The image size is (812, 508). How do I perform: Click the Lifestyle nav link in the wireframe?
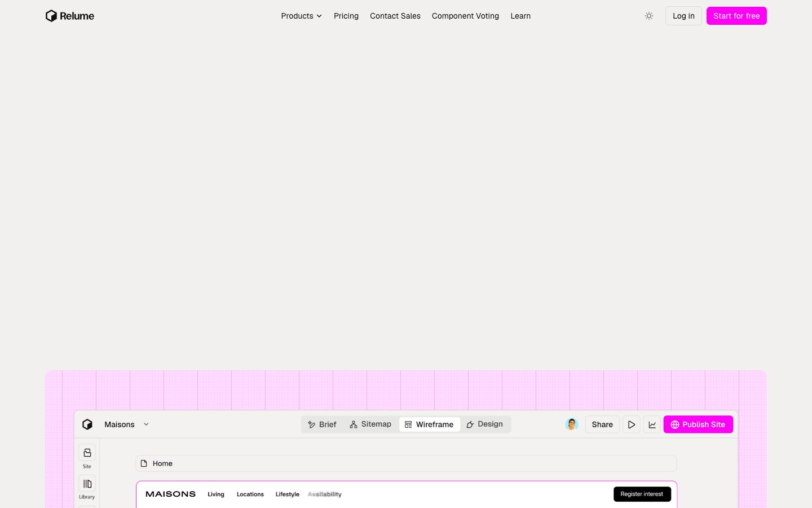click(288, 494)
